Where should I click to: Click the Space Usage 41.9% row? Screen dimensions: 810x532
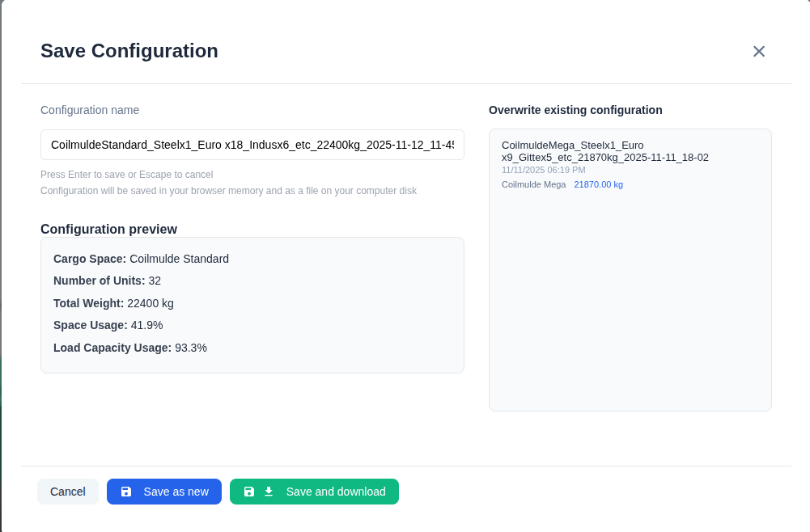[108, 325]
